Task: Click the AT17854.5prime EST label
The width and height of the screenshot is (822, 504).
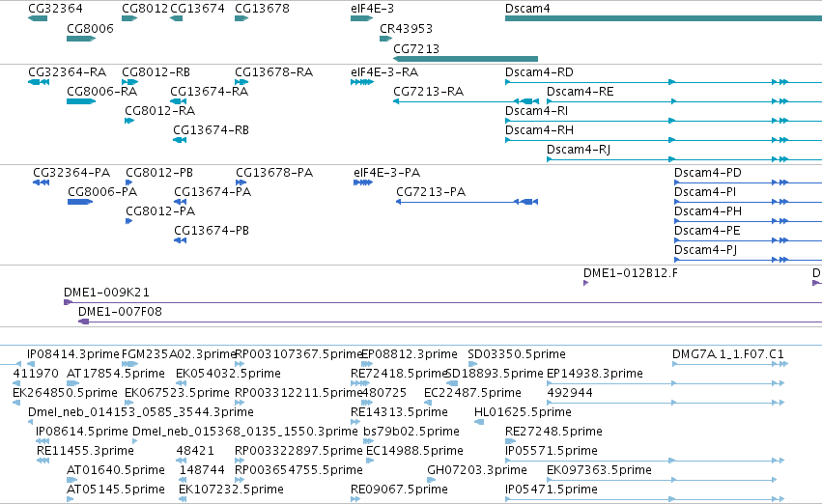Action: pyautogui.click(x=116, y=374)
